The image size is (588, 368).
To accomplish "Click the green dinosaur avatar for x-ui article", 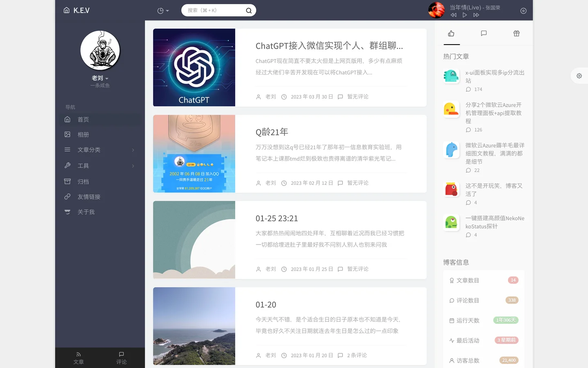I will tap(451, 76).
